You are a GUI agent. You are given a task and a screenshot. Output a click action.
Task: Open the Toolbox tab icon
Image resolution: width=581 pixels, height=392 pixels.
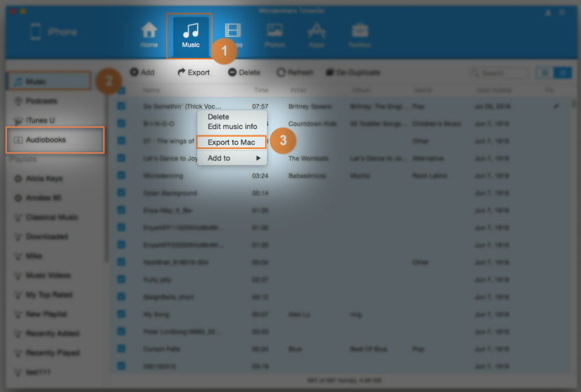[360, 31]
